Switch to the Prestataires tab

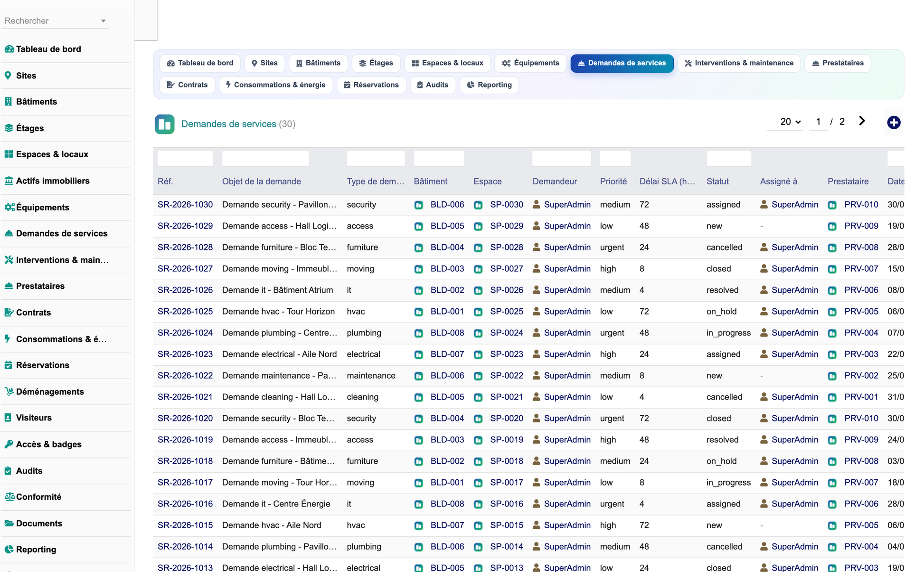(838, 63)
